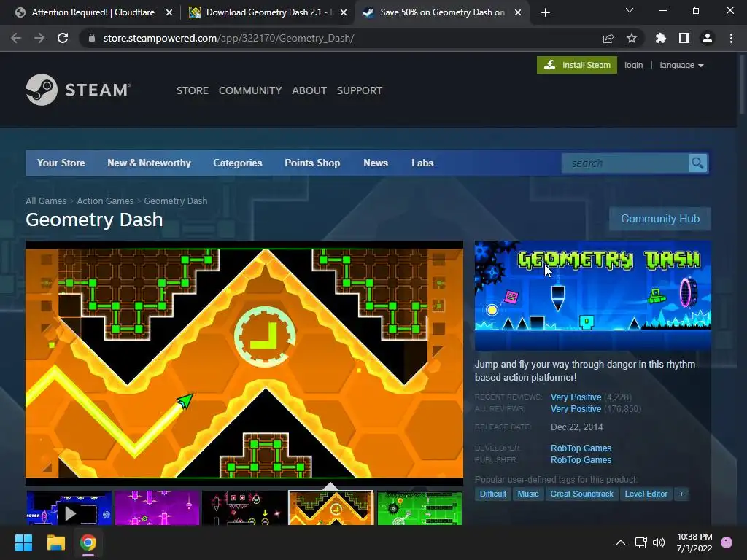
Task: Click the share page icon in address bar
Action: click(x=608, y=38)
